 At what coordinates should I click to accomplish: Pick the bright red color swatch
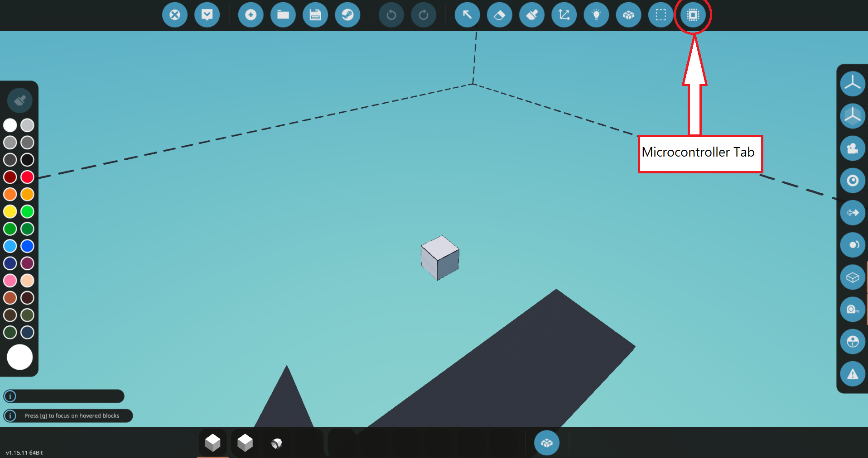coord(27,177)
